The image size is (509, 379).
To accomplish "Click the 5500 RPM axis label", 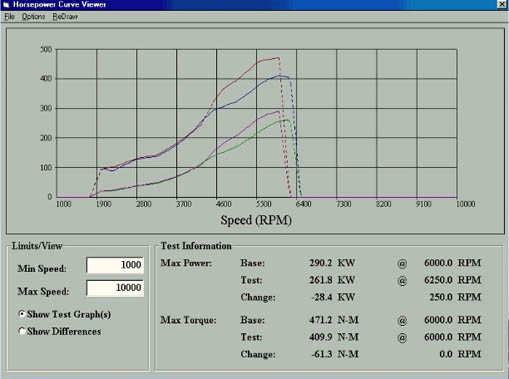I will coord(263,204).
